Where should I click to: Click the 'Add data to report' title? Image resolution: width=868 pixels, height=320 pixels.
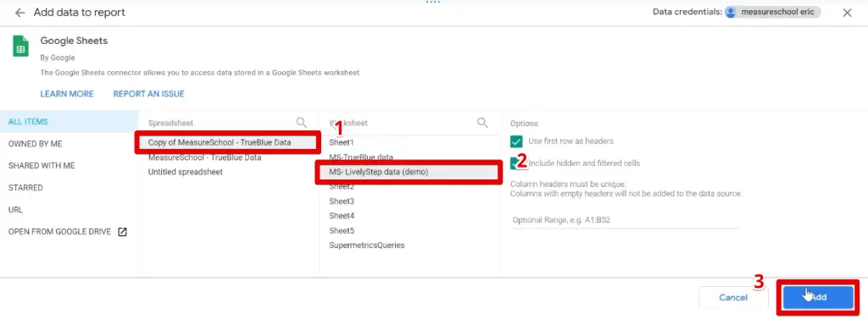pos(79,12)
